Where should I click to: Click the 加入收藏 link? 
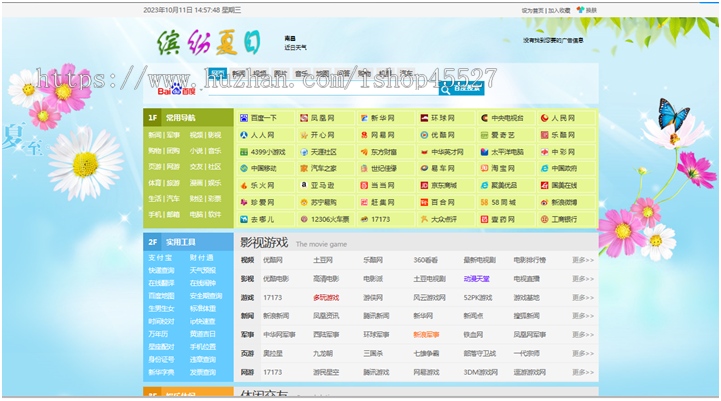pyautogui.click(x=559, y=10)
